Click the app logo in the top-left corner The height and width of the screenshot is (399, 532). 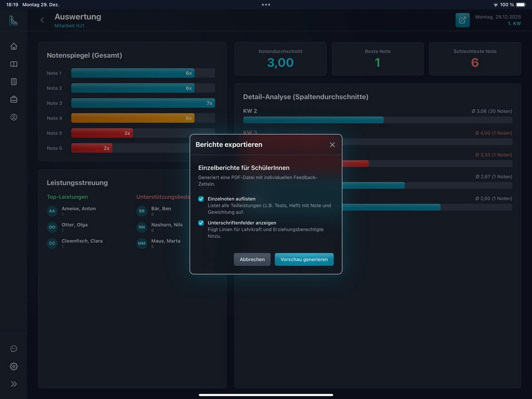(x=14, y=20)
